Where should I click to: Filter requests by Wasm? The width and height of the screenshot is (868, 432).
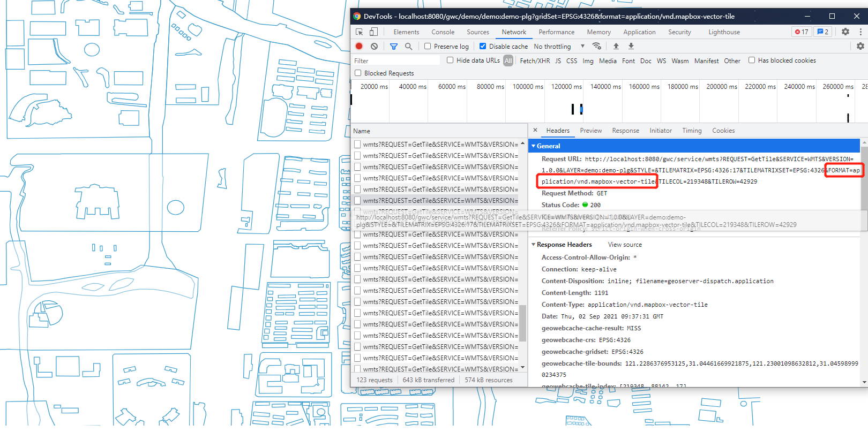pos(680,61)
